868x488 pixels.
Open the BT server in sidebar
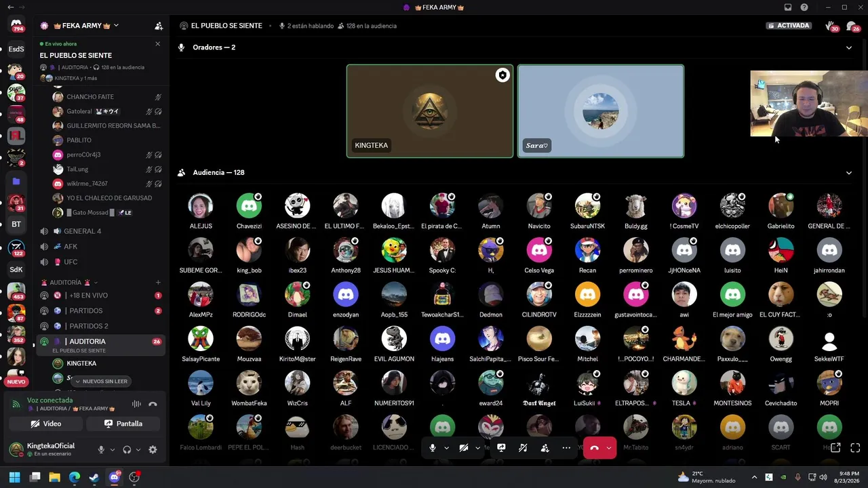[x=16, y=224]
